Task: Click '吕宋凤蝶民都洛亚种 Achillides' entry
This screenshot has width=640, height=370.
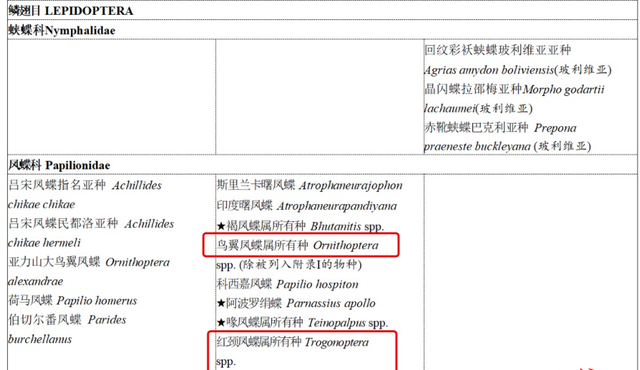Action: click(91, 224)
